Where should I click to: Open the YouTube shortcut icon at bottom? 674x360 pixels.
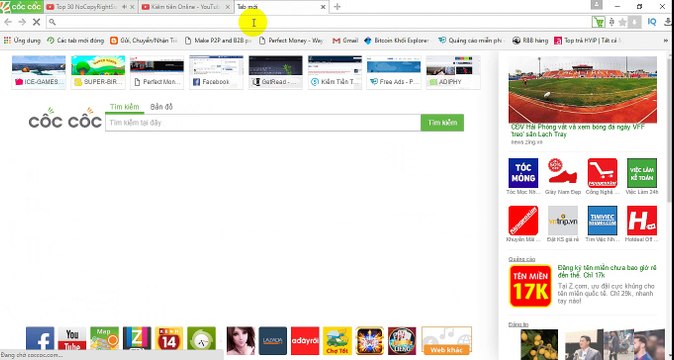point(72,341)
